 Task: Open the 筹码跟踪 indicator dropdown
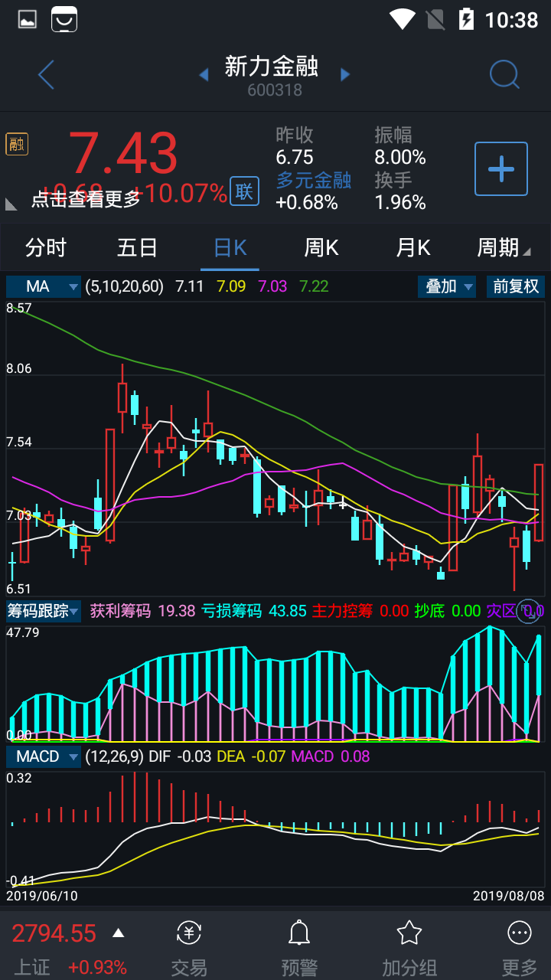[44, 611]
